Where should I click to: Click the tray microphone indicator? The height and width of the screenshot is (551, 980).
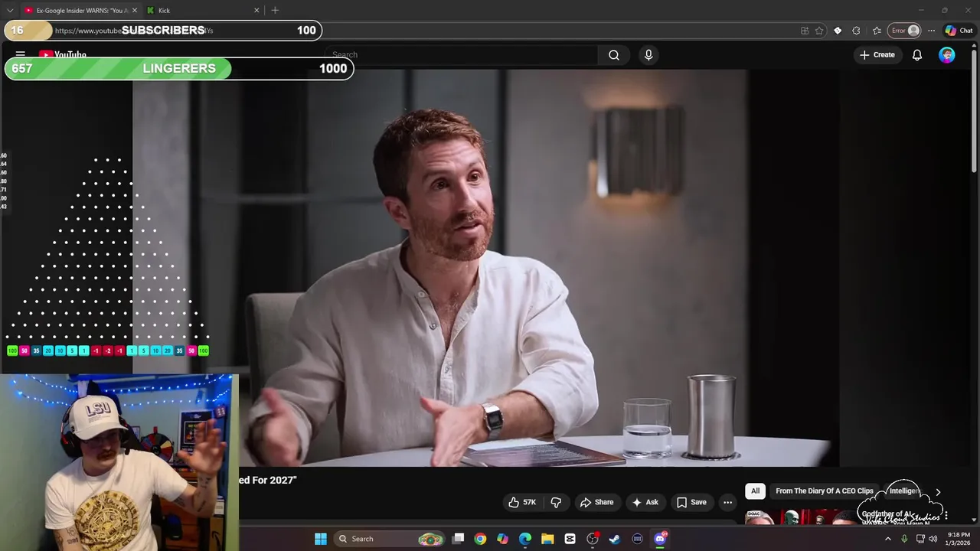tap(904, 539)
